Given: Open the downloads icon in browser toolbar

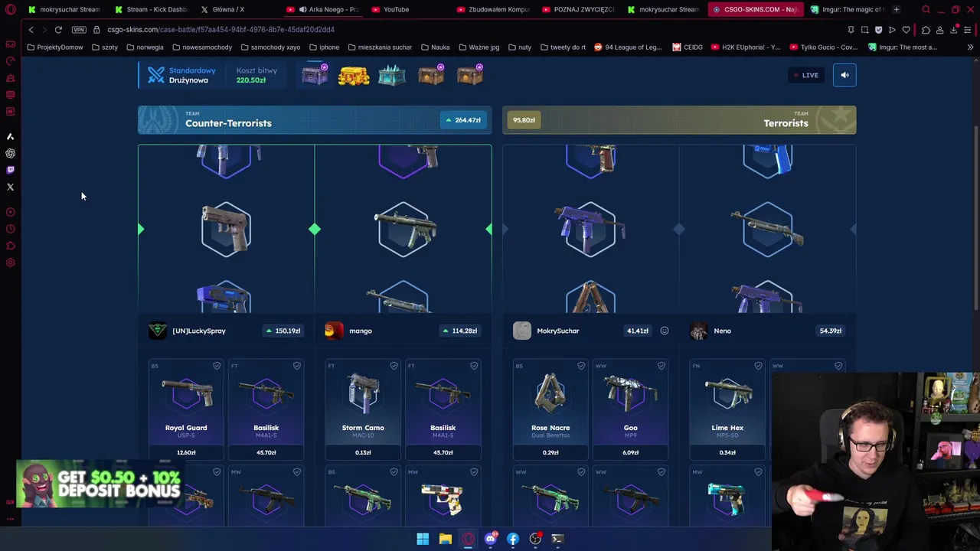Looking at the screenshot, I should [954, 30].
